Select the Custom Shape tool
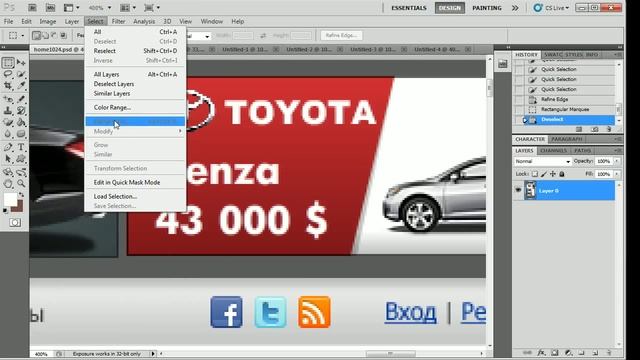Viewport: 640px width, 360px height. (x=21, y=159)
